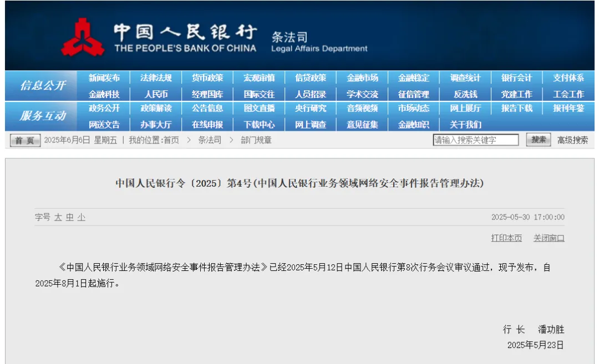599x364 pixels.
Task: Open the 下载中心 download center
Action: (259, 125)
